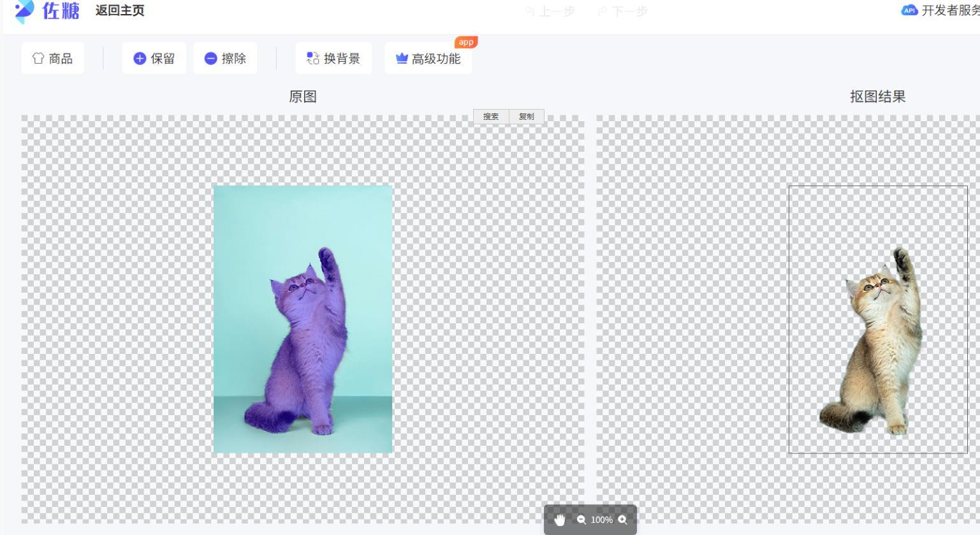Click the purple cat original image

303,319
